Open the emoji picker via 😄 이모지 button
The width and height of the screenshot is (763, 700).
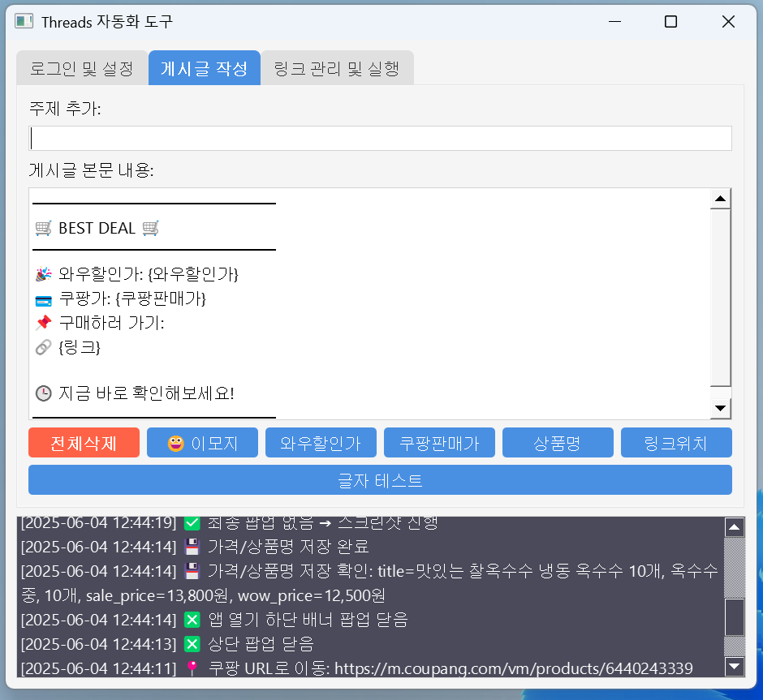(x=202, y=442)
